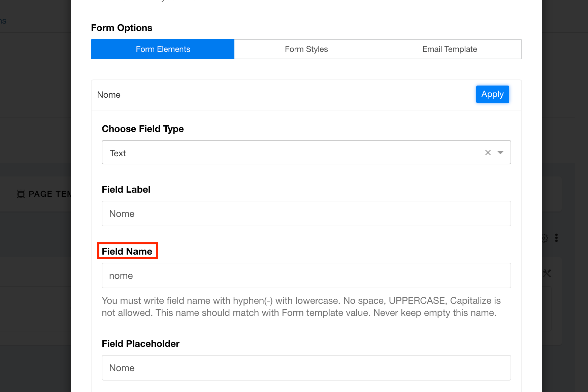
Task: Focus the Field Label input containing Nome
Action: pyautogui.click(x=306, y=214)
